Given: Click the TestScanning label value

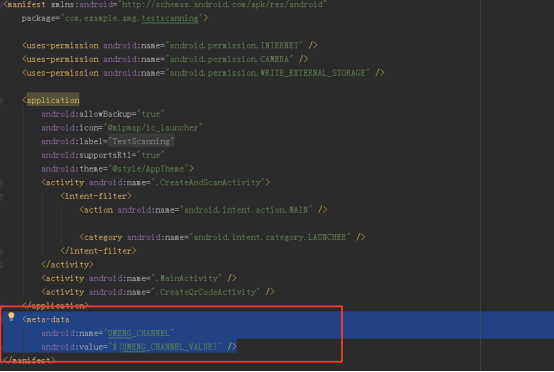Looking at the screenshot, I should [x=141, y=141].
